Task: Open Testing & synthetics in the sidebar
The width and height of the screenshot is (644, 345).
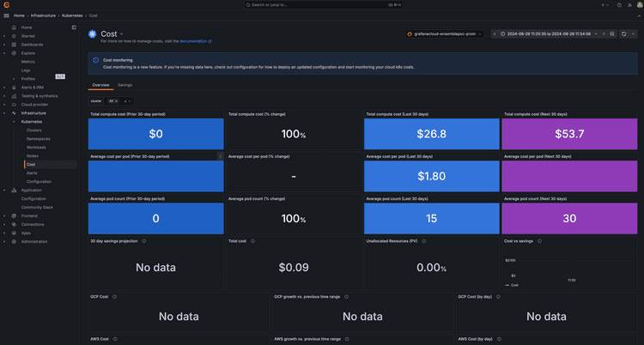Action: pos(39,96)
